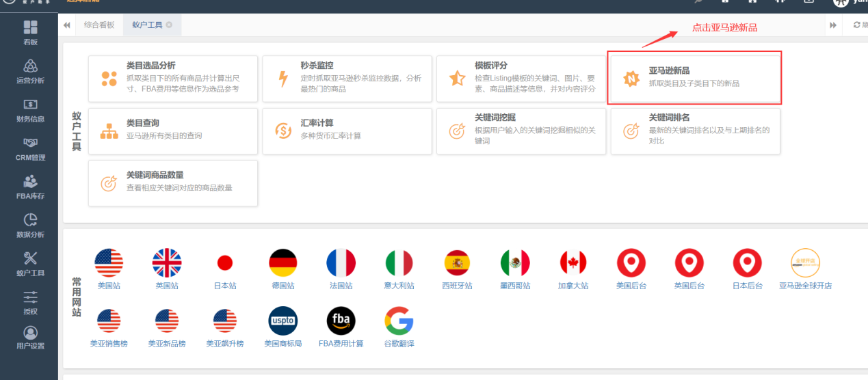
Task: Select the 蚁户工具 tab
Action: (147, 25)
